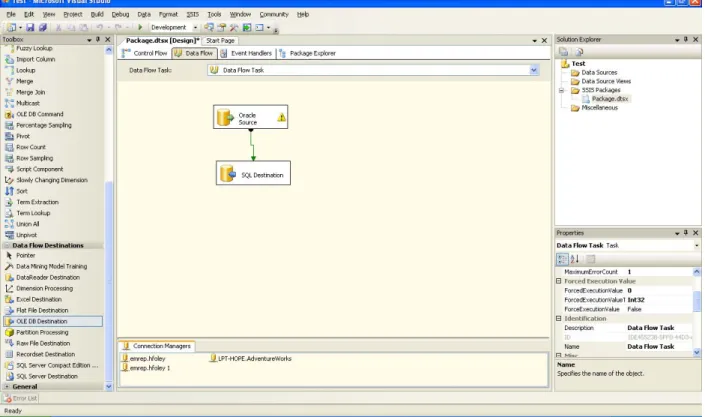The image size is (705, 417).
Task: Click the MaximumErrorCount value field
Action: pos(659,272)
